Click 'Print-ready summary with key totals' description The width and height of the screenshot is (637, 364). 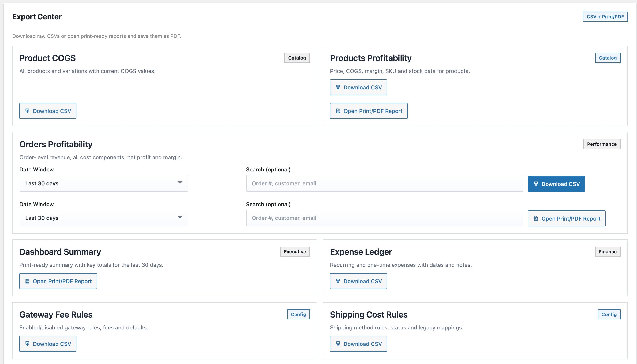click(91, 265)
